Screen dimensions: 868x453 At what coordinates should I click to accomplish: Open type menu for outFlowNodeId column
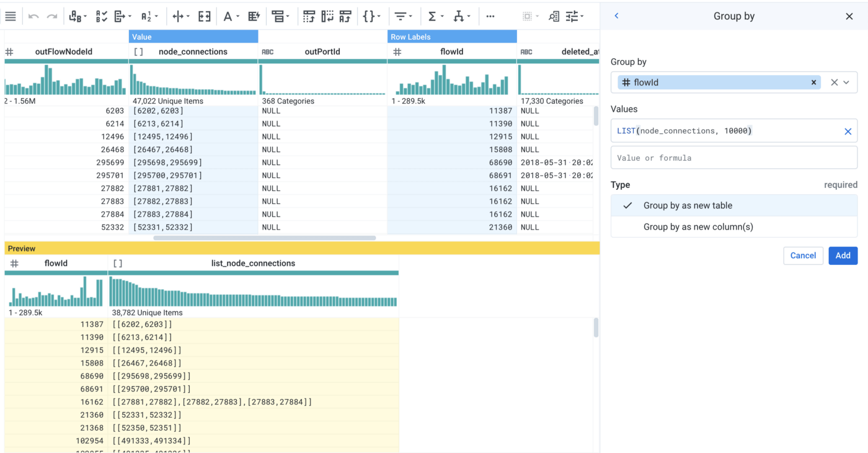pyautogui.click(x=9, y=52)
